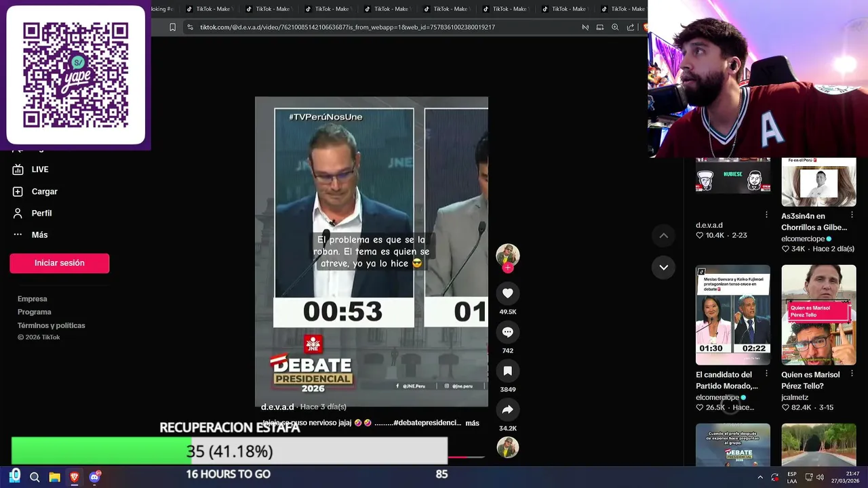Open three-dot menu for As3sin4n en Chorrillos video

pyautogui.click(x=852, y=215)
